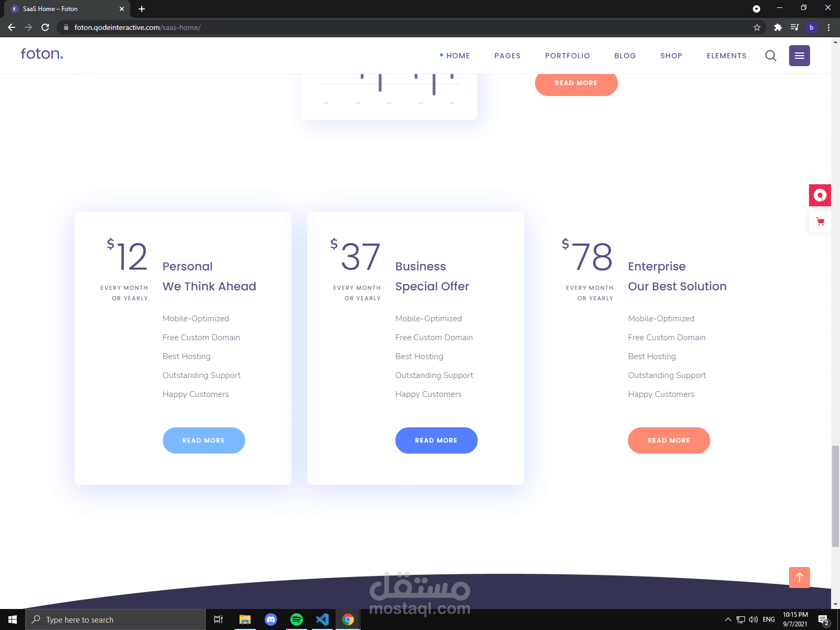
Task: Click 'We Think Ahead' heading
Action: (209, 287)
